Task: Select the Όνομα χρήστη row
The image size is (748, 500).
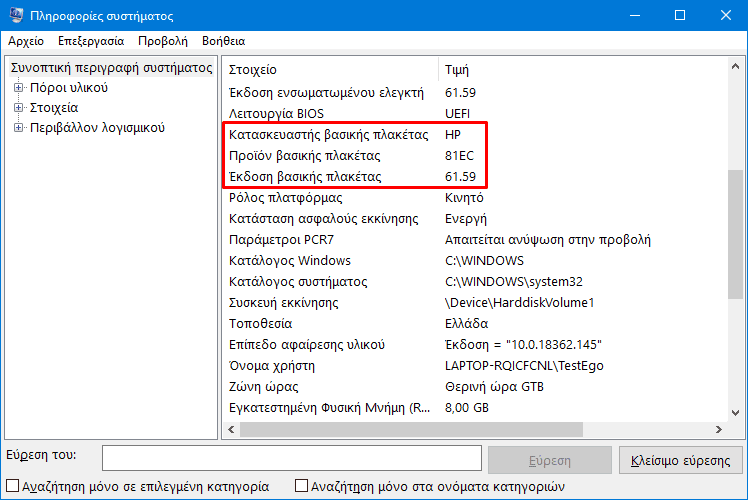Action: tap(475, 365)
